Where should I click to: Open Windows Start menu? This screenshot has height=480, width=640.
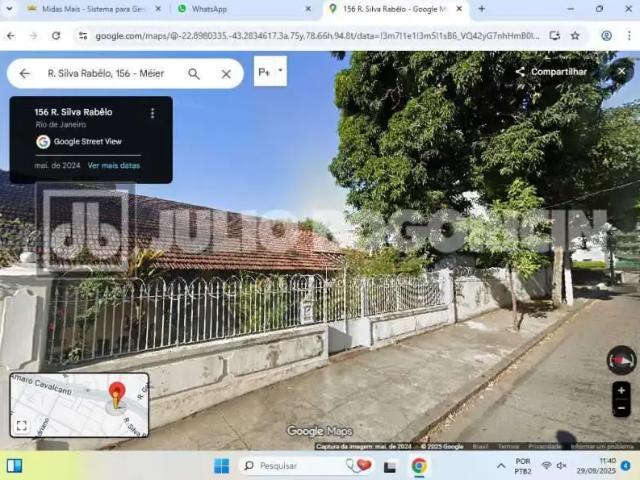222,466
